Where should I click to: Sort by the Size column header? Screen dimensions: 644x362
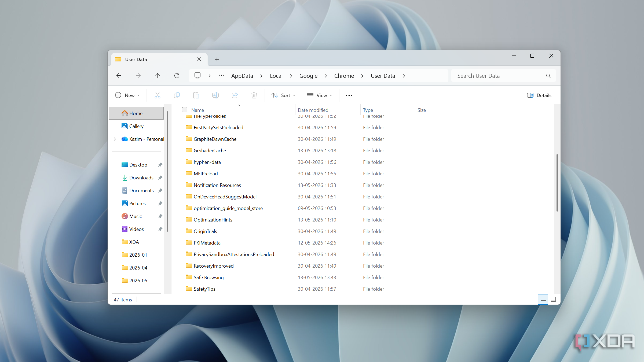tap(422, 110)
